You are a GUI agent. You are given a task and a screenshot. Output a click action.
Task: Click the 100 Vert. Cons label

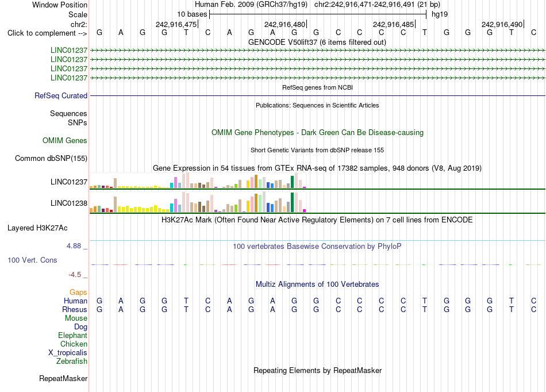coord(32,260)
